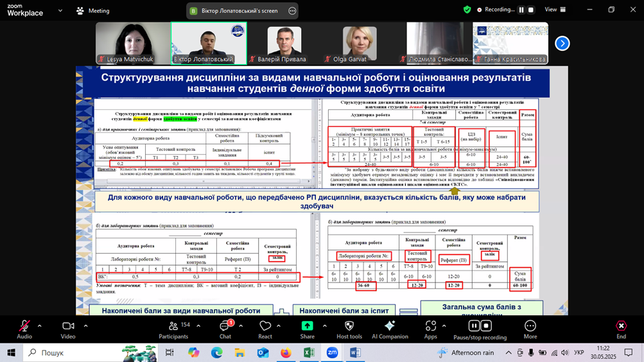Select the Meeting tab
644x362 pixels.
93,11
